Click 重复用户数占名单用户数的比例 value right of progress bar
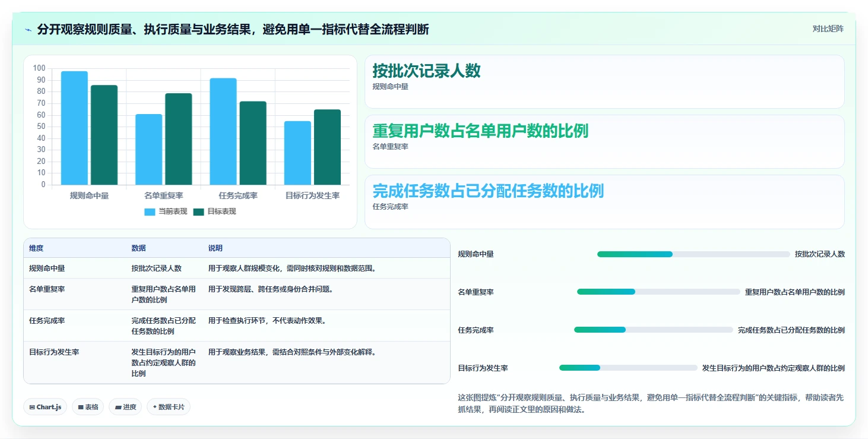 tap(795, 292)
